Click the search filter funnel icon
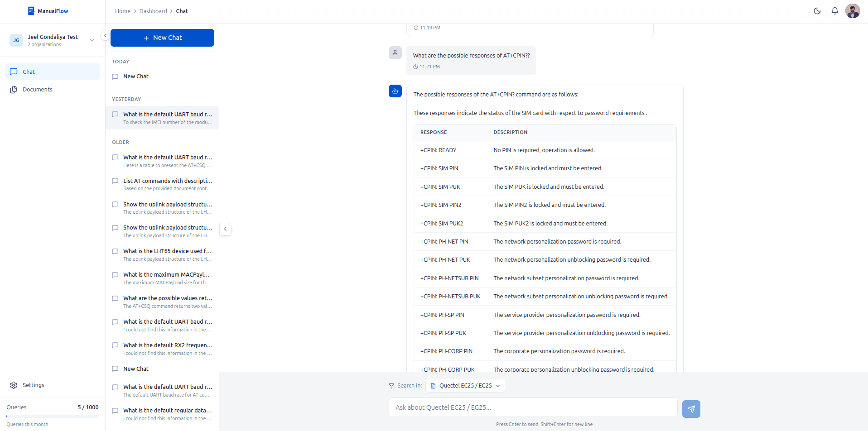Image resolution: width=868 pixels, height=431 pixels. pos(391,385)
